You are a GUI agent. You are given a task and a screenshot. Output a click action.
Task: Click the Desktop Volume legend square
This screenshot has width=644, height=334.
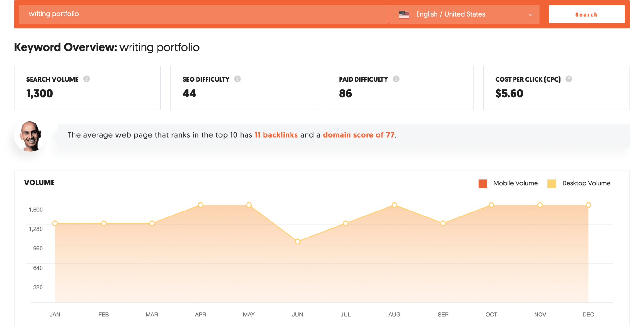551,183
